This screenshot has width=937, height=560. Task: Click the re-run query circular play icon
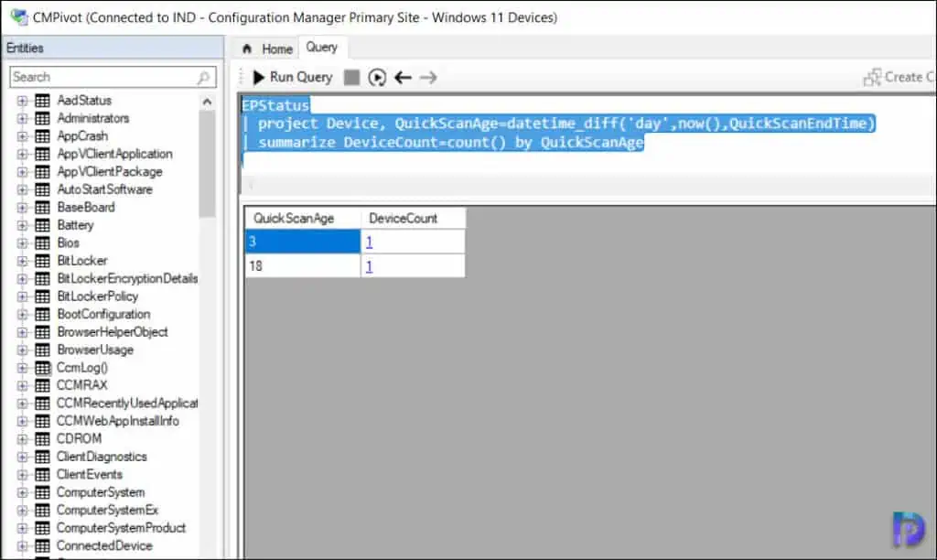point(377,77)
